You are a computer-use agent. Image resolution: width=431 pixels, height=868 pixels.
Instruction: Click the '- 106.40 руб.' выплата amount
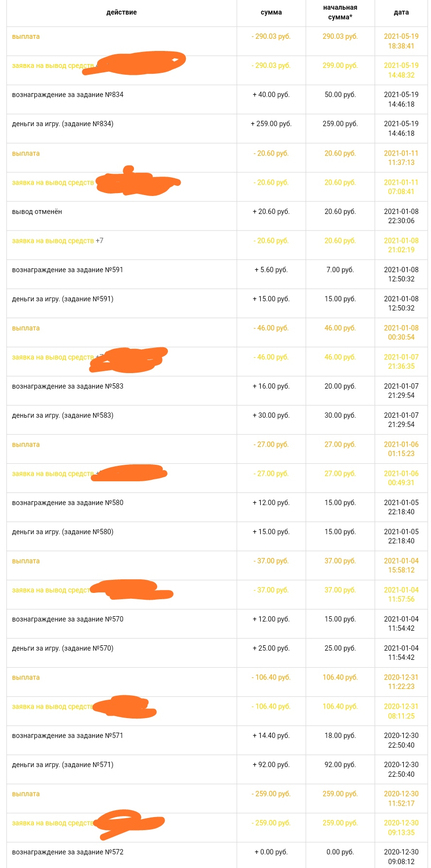[271, 677]
